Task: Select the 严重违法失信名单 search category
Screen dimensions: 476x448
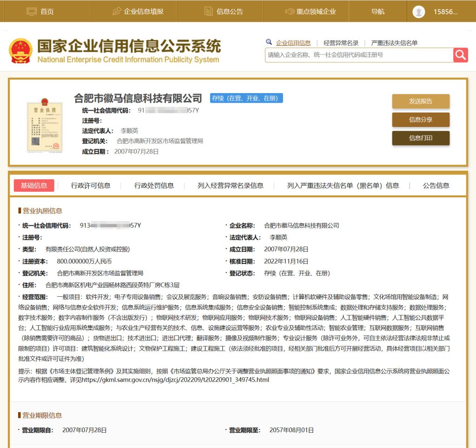Action: pos(394,43)
